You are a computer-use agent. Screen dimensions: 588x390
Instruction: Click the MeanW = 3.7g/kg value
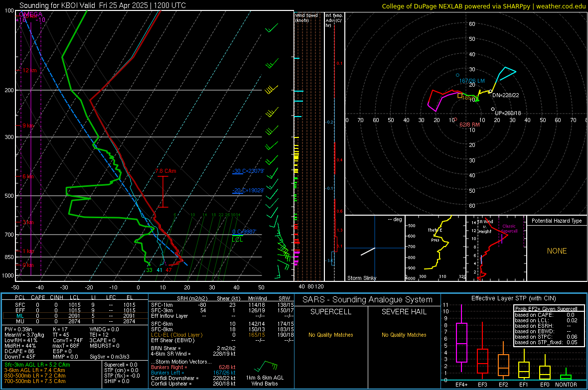24,335
